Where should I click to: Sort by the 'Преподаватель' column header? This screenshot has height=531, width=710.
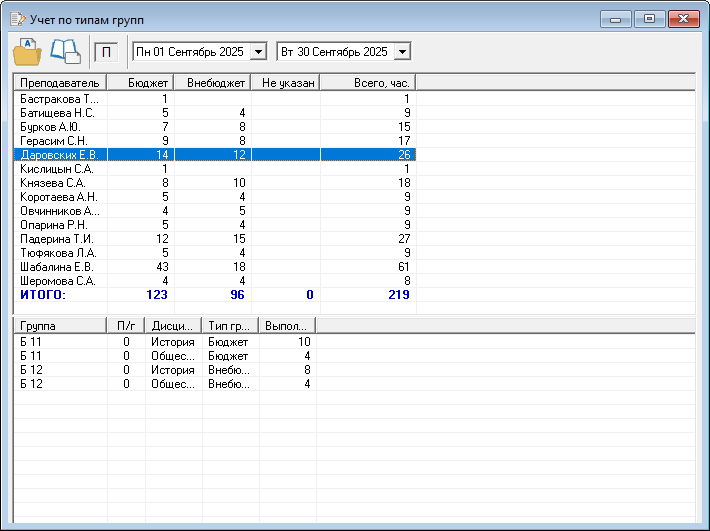click(x=60, y=82)
